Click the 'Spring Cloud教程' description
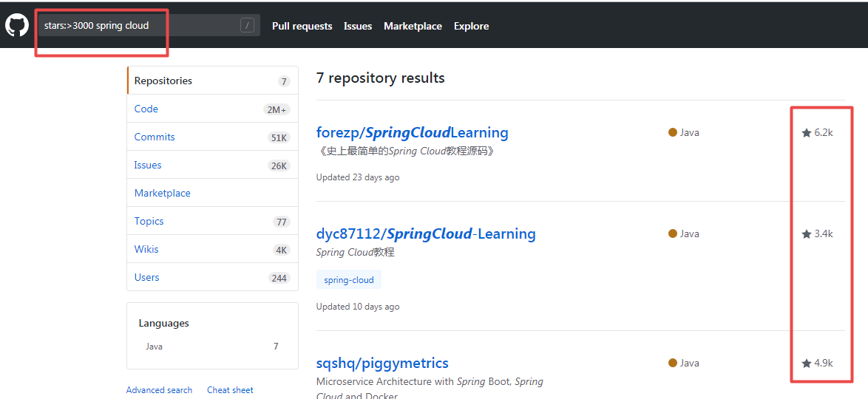 click(x=355, y=253)
